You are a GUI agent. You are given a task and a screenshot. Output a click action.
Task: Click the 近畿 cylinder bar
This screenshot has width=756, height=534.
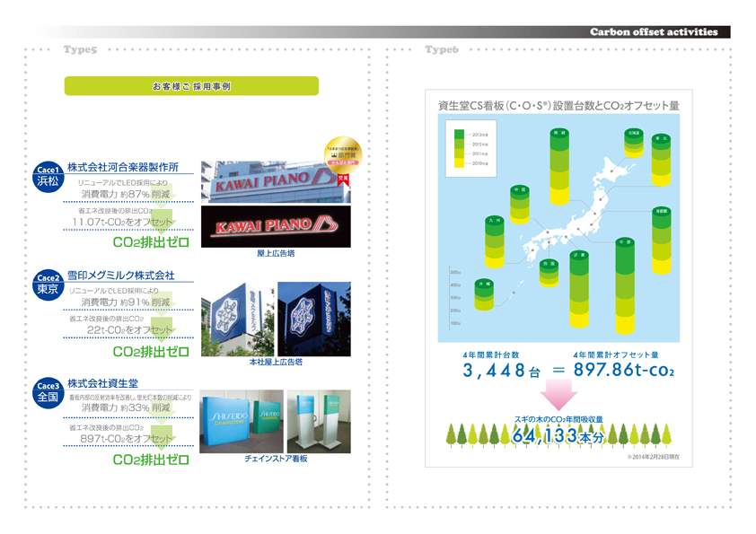tap(579, 289)
